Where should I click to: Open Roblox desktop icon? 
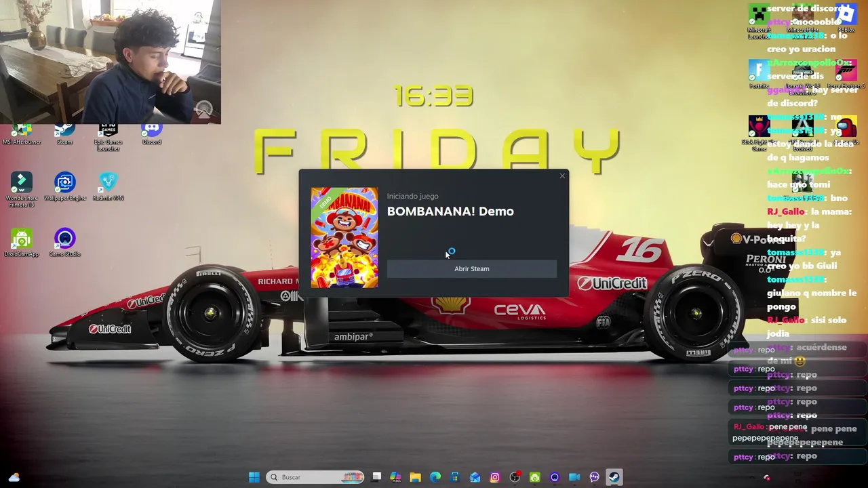[846, 19]
